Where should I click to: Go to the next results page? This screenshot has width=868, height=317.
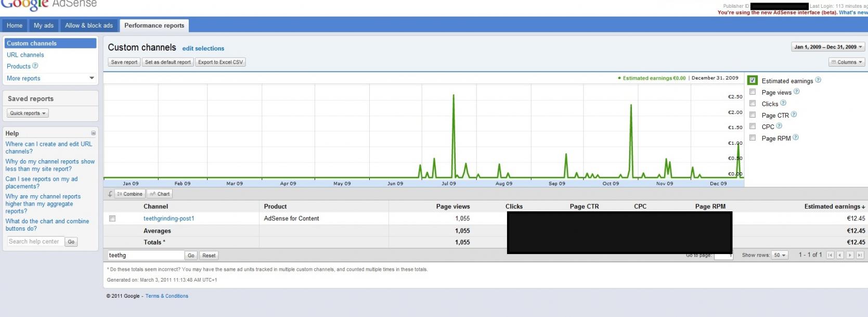coord(850,255)
